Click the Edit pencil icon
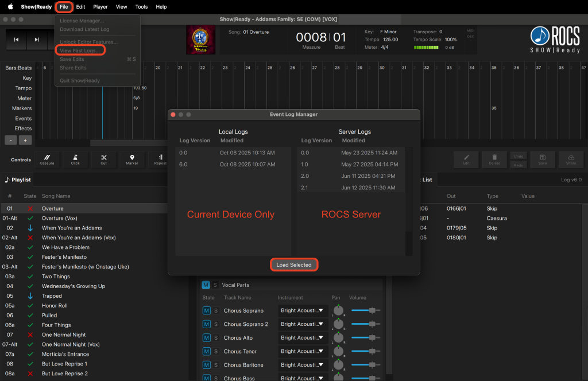Screen dimensions: 588x381 point(466,159)
